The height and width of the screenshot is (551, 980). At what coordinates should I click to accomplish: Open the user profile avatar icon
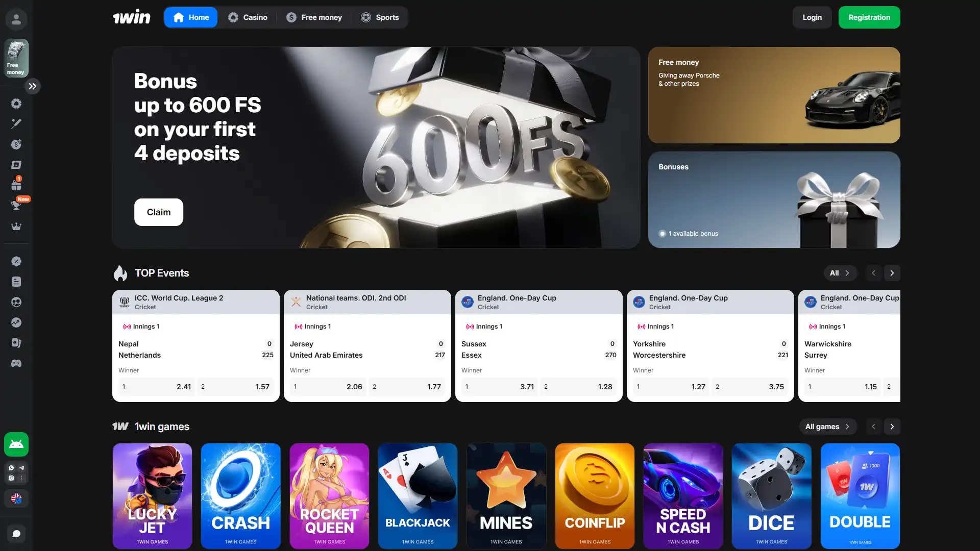coord(16,19)
